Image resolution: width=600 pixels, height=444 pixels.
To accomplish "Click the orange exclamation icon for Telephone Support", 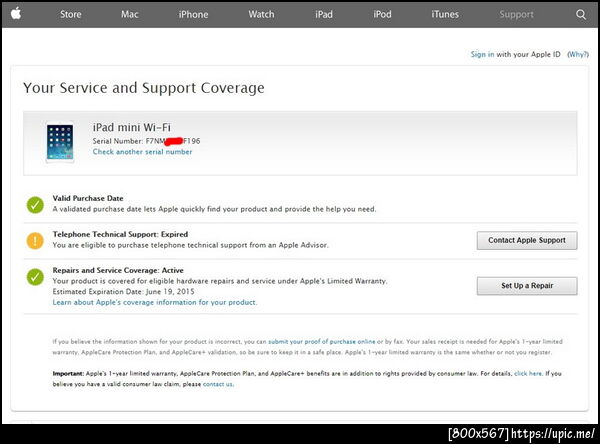I will pyautogui.click(x=35, y=241).
